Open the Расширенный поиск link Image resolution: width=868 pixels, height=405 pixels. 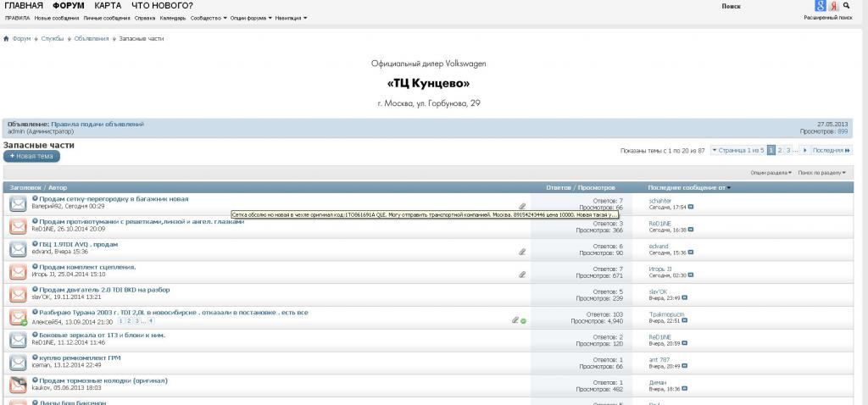pos(828,18)
